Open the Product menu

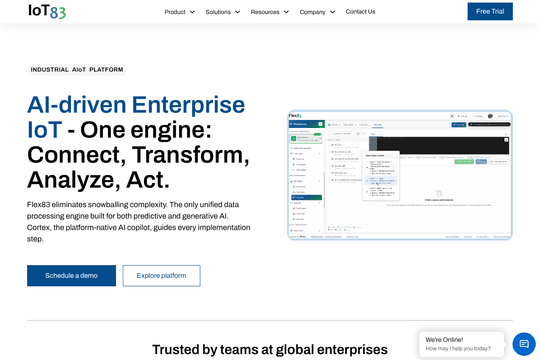175,12
